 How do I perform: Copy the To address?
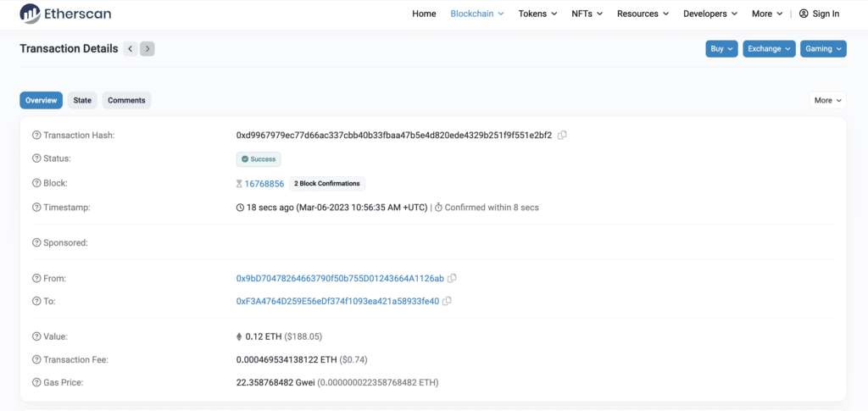tap(447, 301)
